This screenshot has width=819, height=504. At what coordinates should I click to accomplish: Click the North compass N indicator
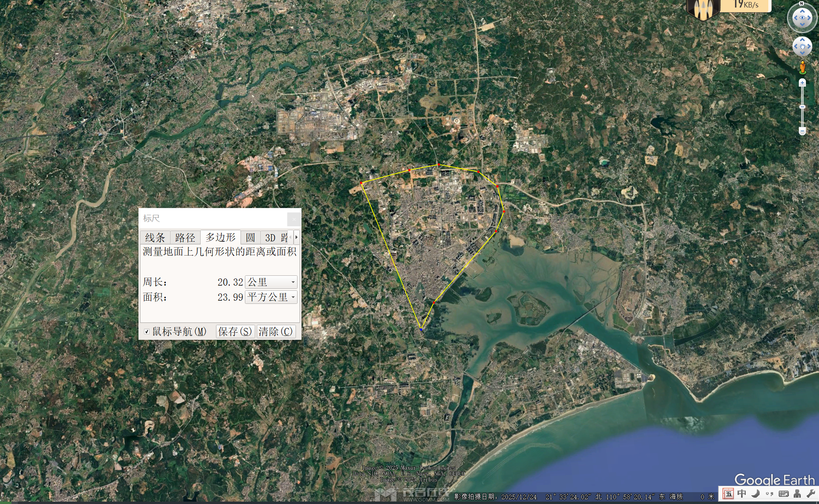coord(802,4)
